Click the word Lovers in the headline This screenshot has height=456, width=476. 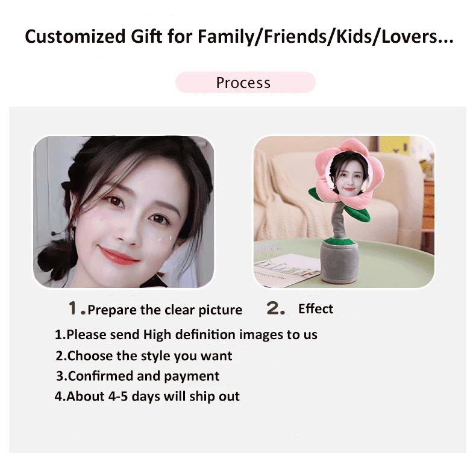418,36
